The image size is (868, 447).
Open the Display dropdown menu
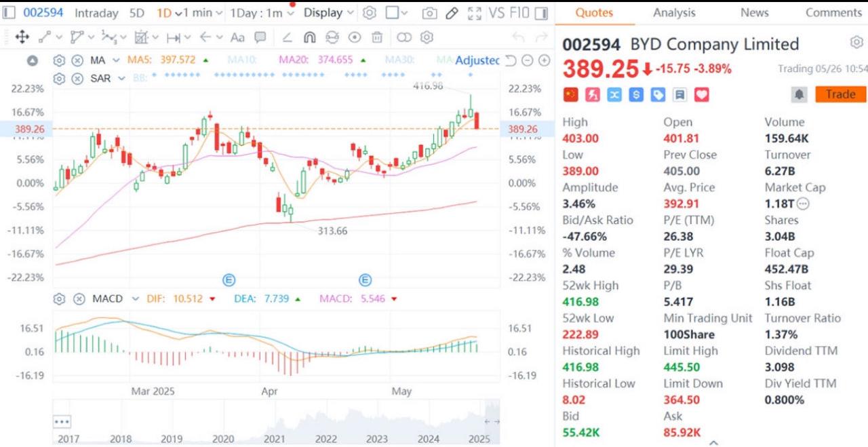pos(329,13)
